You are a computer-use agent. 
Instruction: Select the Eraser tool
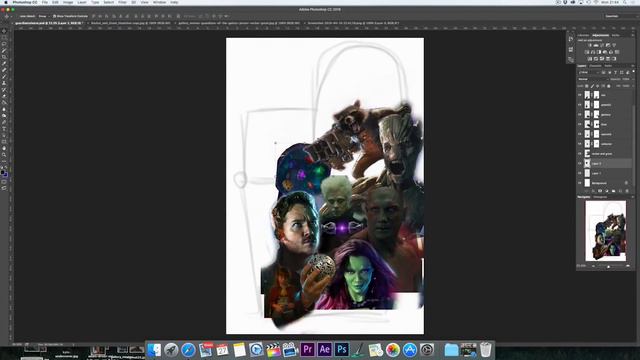(4, 96)
